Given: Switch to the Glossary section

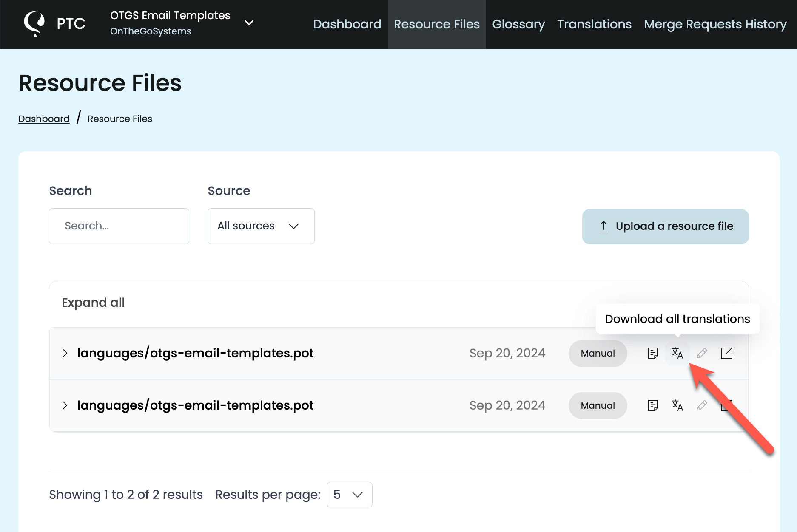Looking at the screenshot, I should [518, 24].
